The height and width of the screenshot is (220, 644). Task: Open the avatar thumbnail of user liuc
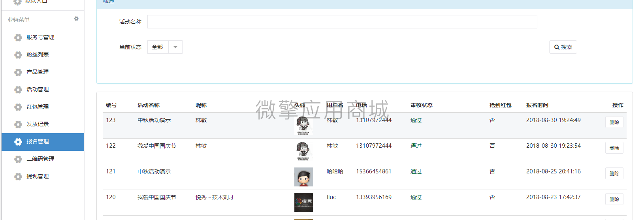[x=303, y=203]
